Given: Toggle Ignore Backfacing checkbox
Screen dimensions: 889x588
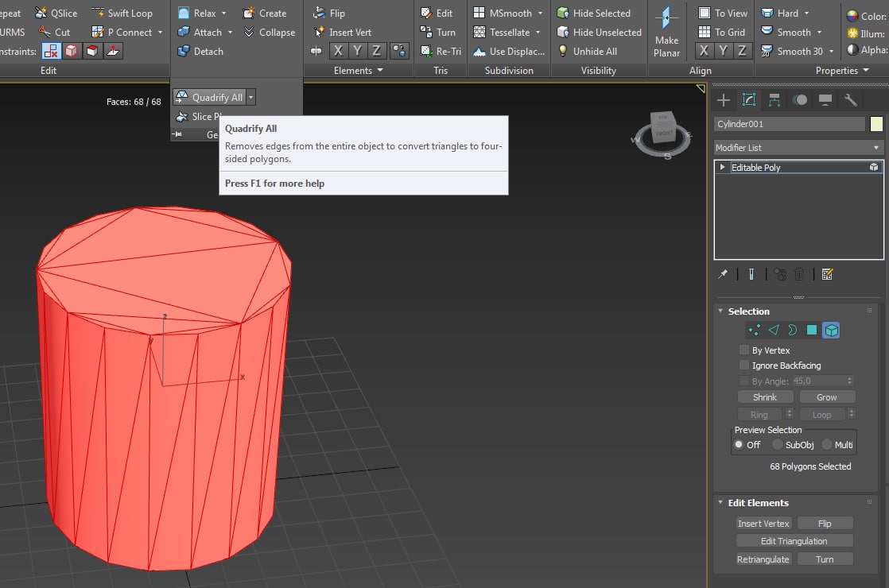Looking at the screenshot, I should coord(744,365).
